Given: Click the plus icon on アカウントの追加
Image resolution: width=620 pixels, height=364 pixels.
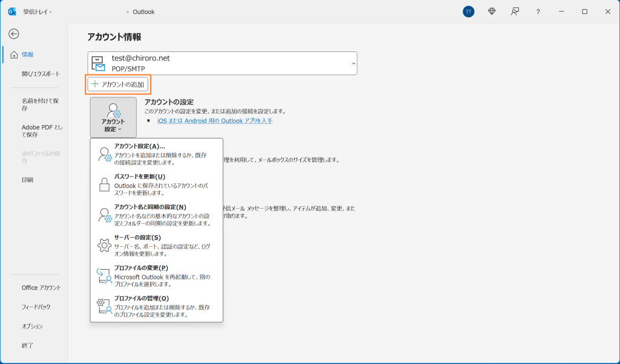Looking at the screenshot, I should pos(95,84).
